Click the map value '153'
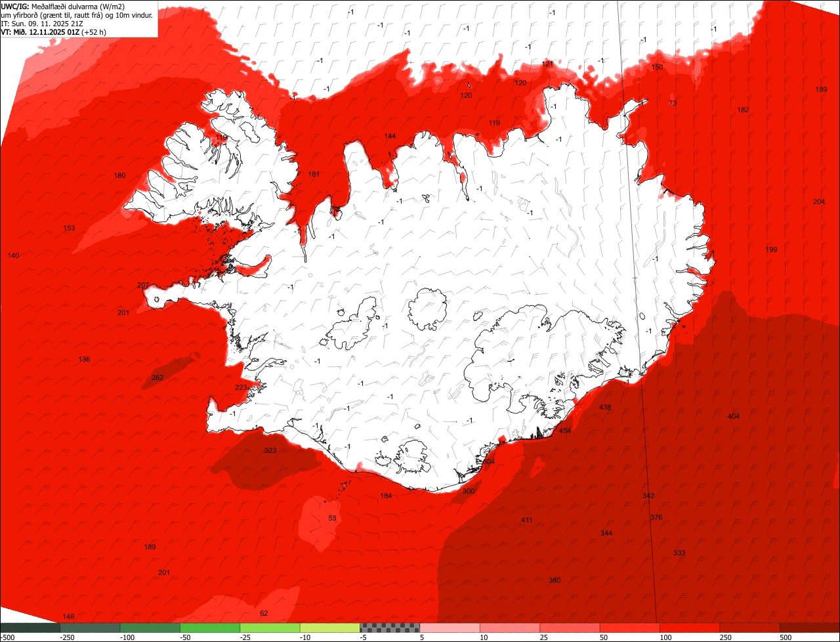 point(69,228)
